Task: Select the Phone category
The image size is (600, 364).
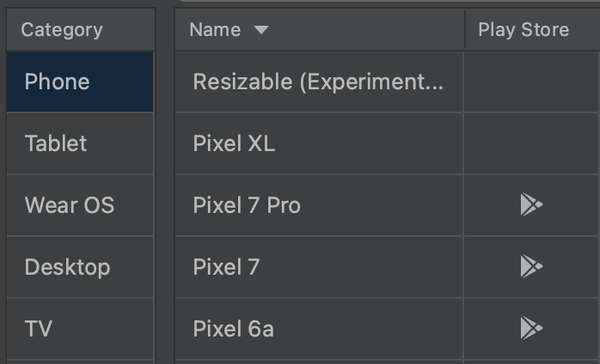Action: [79, 82]
